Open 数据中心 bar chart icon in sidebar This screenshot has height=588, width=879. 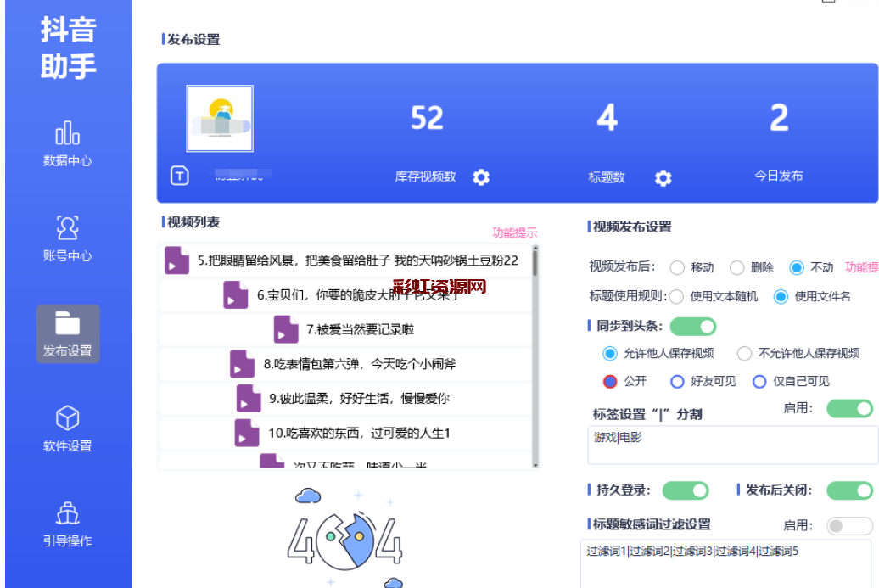pos(67,134)
